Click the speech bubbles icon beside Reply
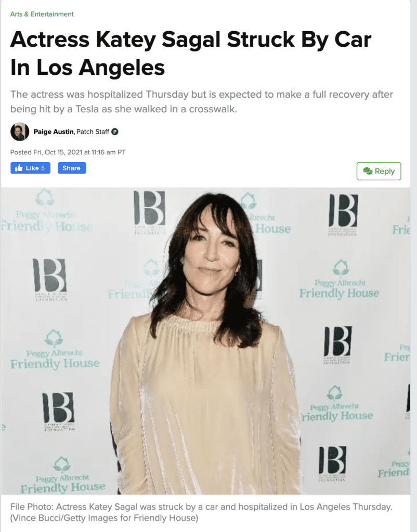Viewport: 417px width, 532px height. click(368, 171)
